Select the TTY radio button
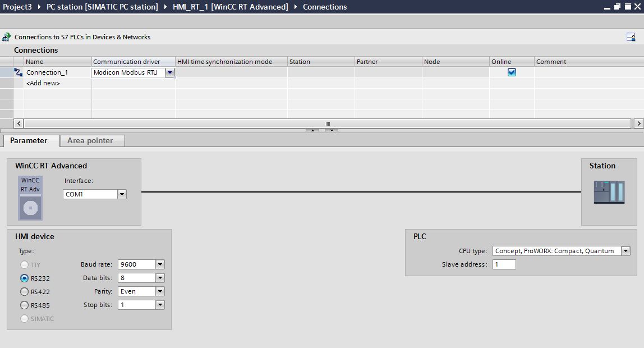Image resolution: width=644 pixels, height=348 pixels. point(24,264)
